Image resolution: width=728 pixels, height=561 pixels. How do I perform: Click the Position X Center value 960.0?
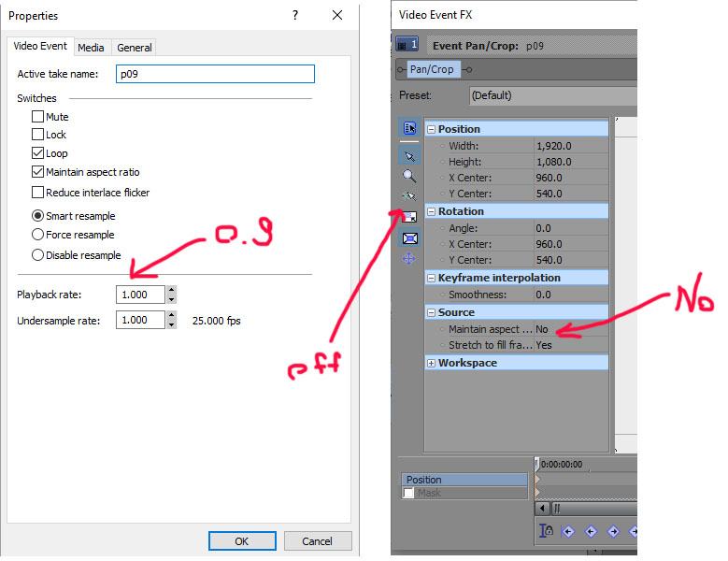[x=571, y=178]
